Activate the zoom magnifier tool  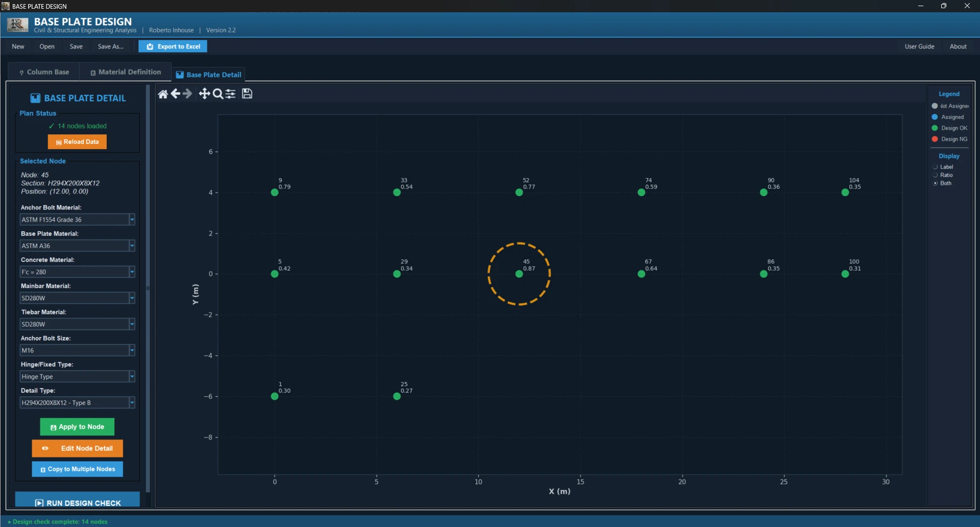pyautogui.click(x=218, y=94)
